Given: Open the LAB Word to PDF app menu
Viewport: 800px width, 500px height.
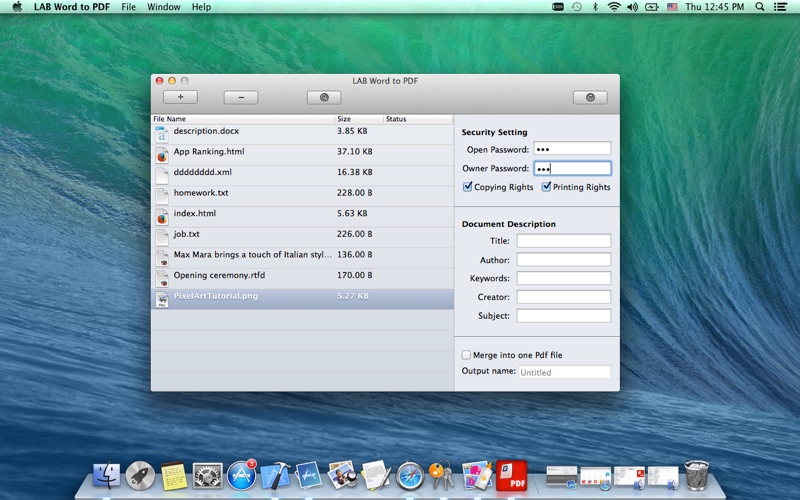Looking at the screenshot, I should [x=72, y=7].
